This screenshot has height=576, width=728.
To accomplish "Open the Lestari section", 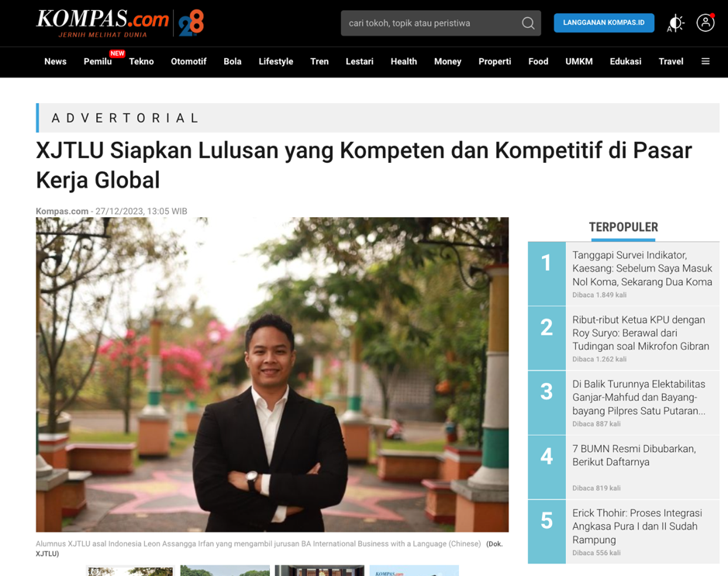I will tap(360, 61).
